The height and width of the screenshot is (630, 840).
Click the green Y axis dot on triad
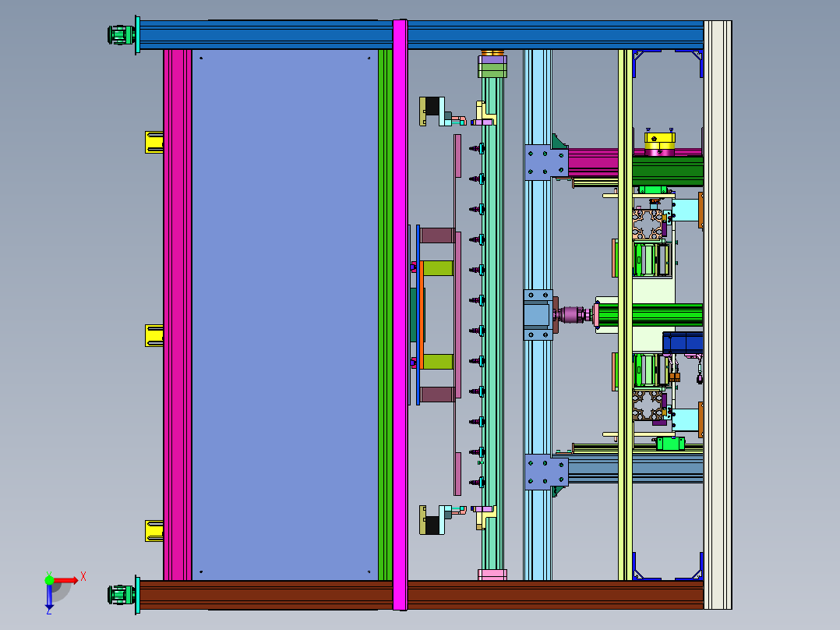[49, 579]
